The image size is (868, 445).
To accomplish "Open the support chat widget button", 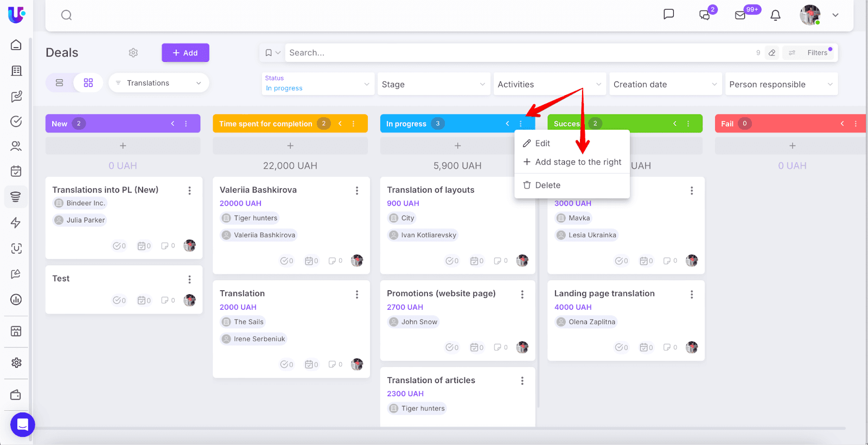I will point(22,425).
